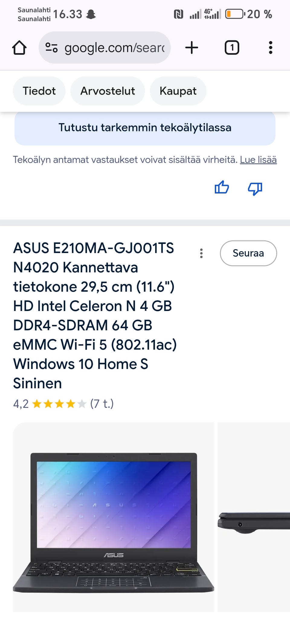Open the side-view laptop image
Screen dimensions: 290x644
pos(254,517)
